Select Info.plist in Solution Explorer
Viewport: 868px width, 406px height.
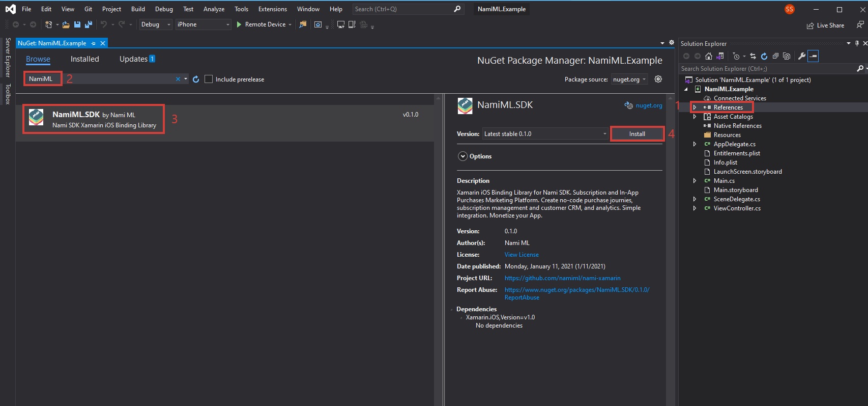[x=725, y=163]
